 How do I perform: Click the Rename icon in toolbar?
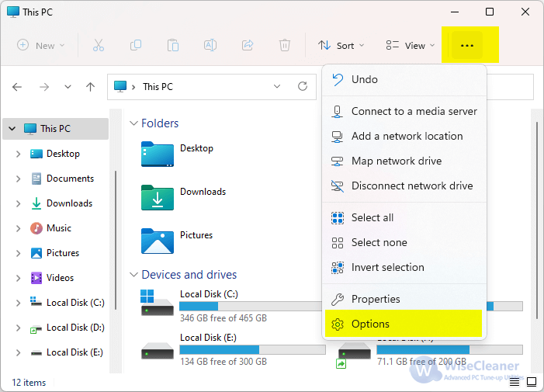(x=210, y=45)
